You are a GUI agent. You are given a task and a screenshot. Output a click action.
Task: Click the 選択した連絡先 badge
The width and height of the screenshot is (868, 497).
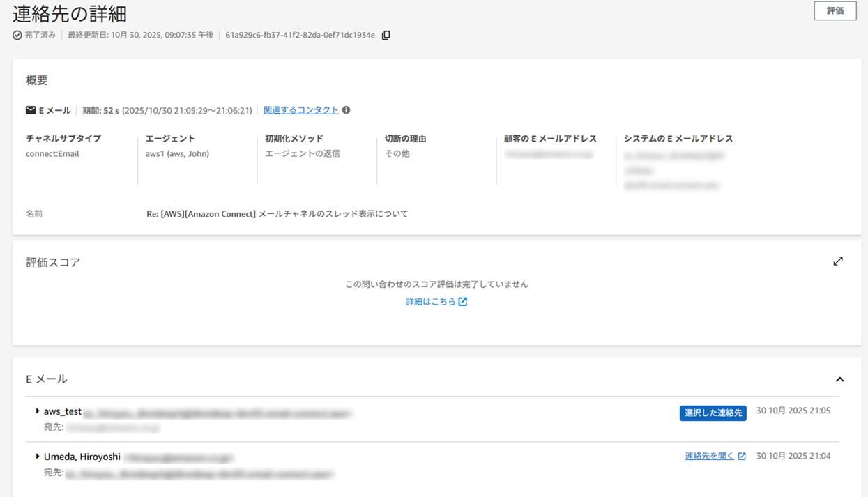(x=713, y=413)
